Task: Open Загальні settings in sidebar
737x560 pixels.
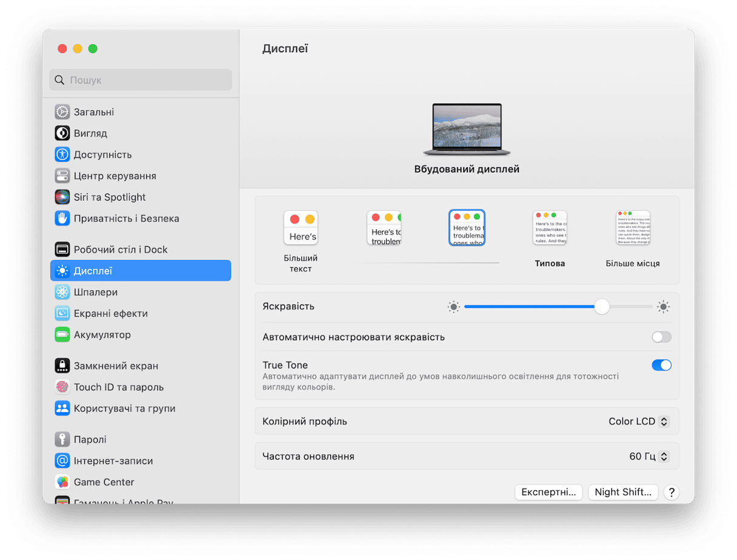Action: tap(93, 112)
